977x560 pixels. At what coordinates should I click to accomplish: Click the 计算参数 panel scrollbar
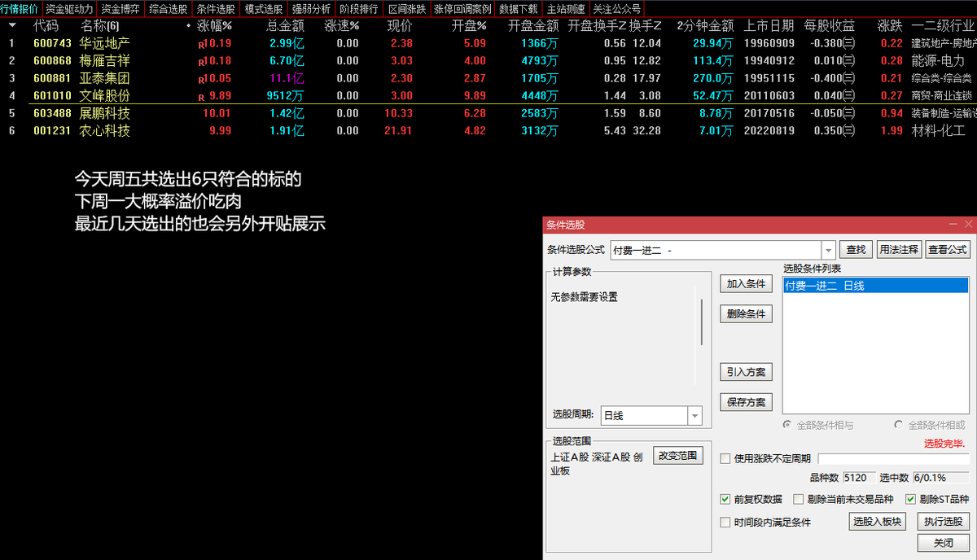click(x=701, y=322)
